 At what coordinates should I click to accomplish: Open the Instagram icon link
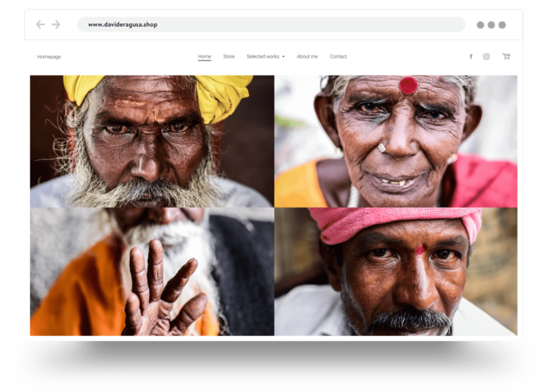486,57
